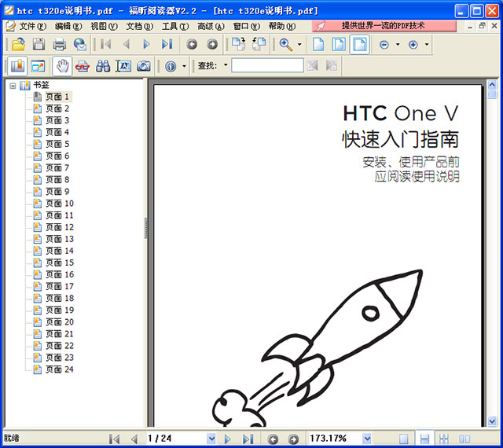Image resolution: width=503 pixels, height=448 pixels.
Task: Go to first page in top toolbar
Action: pos(106,44)
